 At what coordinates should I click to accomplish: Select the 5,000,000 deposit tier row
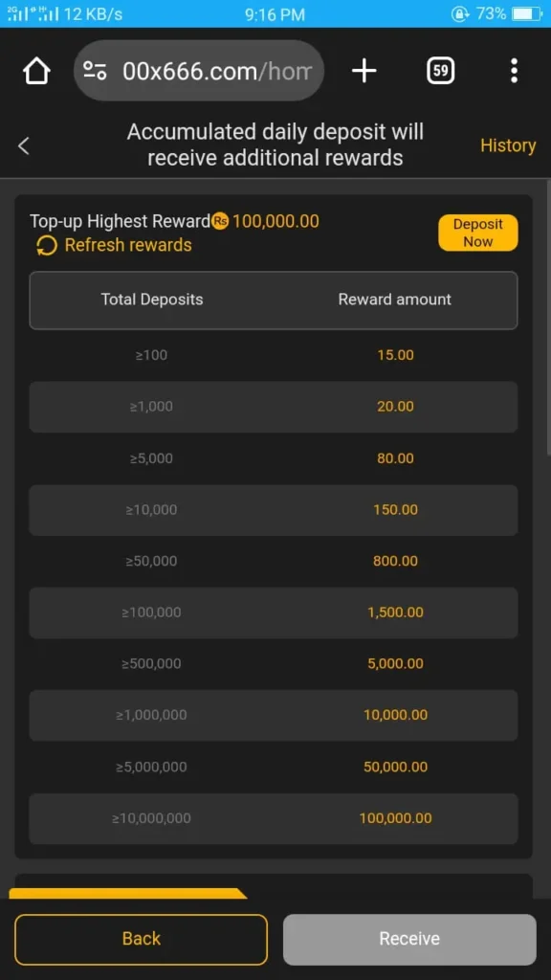(x=274, y=767)
